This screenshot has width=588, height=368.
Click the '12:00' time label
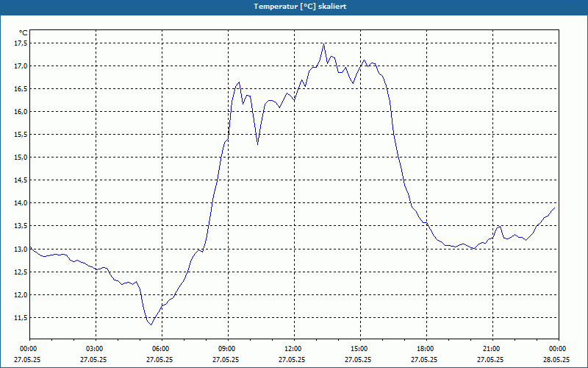pyautogui.click(x=295, y=349)
